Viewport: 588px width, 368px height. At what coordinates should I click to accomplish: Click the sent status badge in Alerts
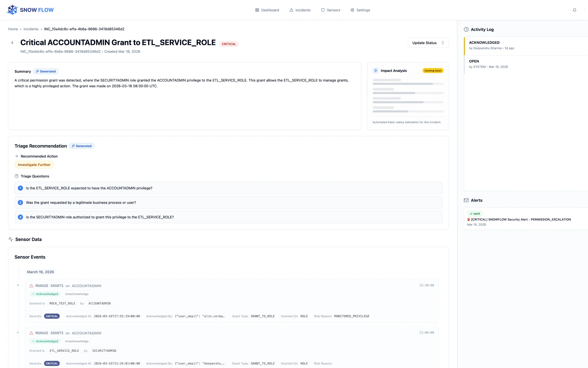475,213
